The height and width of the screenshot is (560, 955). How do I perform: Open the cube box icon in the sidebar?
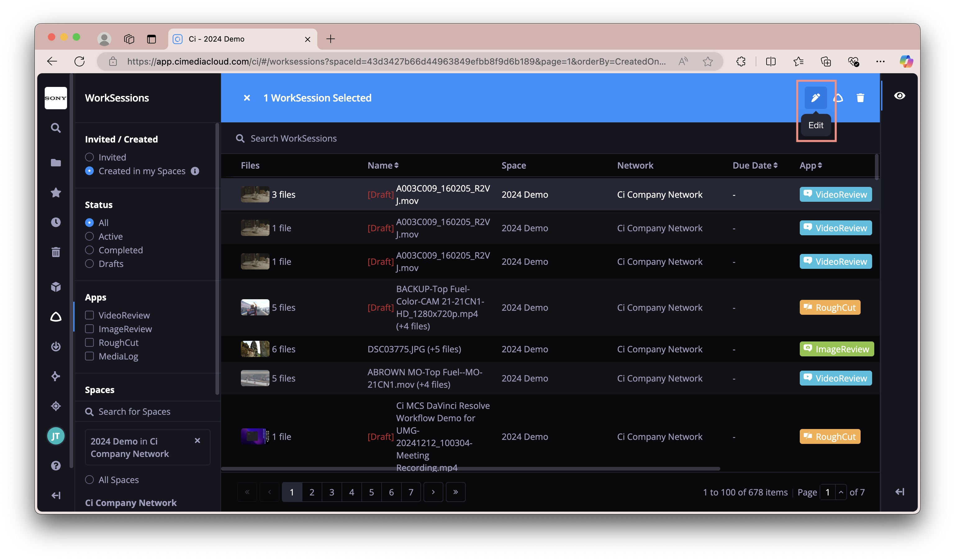pos(56,287)
